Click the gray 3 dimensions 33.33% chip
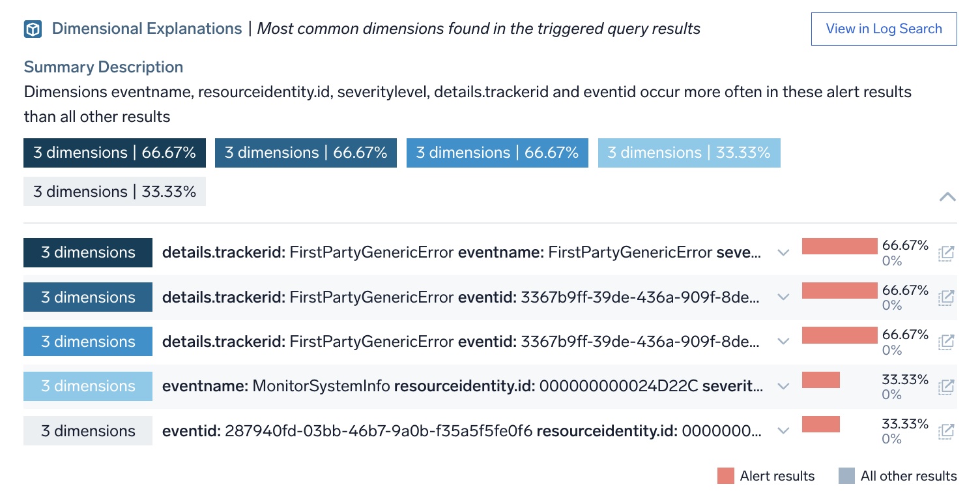This screenshot has width=980, height=493. click(x=114, y=191)
